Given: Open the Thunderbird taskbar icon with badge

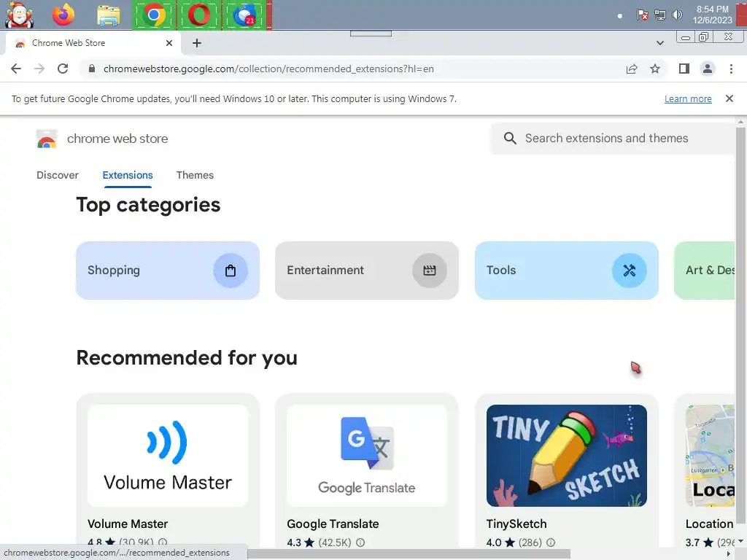Looking at the screenshot, I should pyautogui.click(x=244, y=15).
